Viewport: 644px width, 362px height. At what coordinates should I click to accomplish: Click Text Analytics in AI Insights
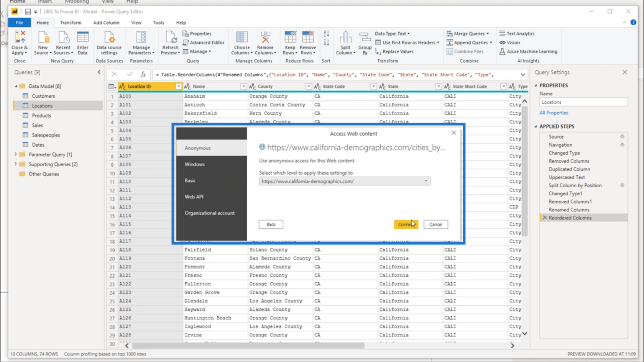517,34
